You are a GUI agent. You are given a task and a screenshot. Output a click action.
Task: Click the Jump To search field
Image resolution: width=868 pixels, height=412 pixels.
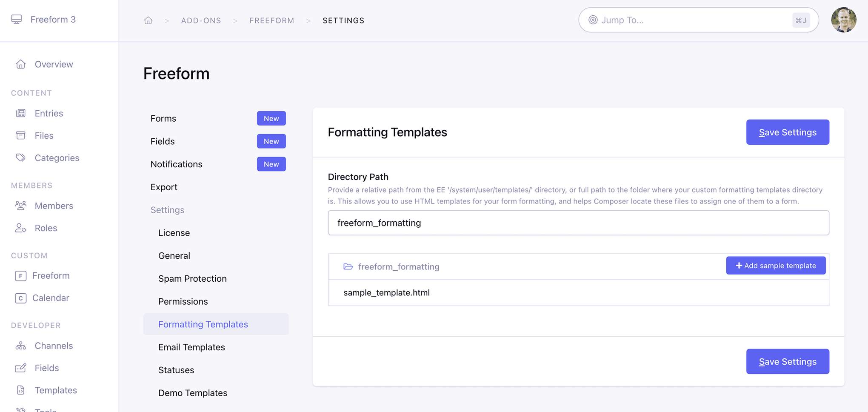point(698,20)
